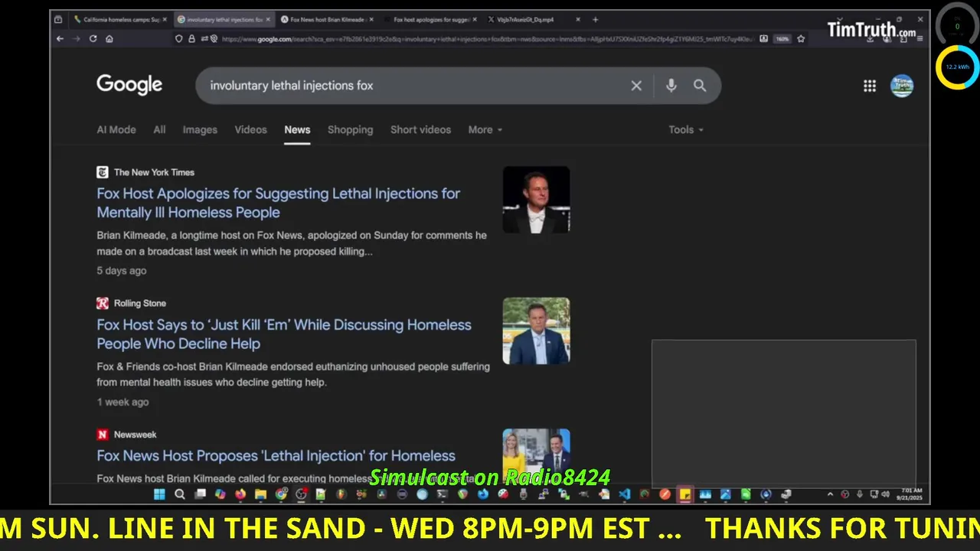Open the browser home page icon
Screen dimensions: 980x551
(109, 39)
